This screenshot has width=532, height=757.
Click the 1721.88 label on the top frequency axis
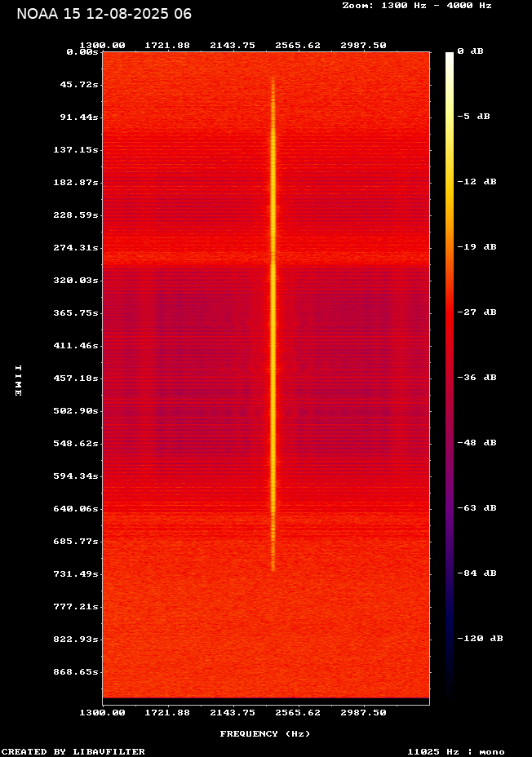[167, 46]
